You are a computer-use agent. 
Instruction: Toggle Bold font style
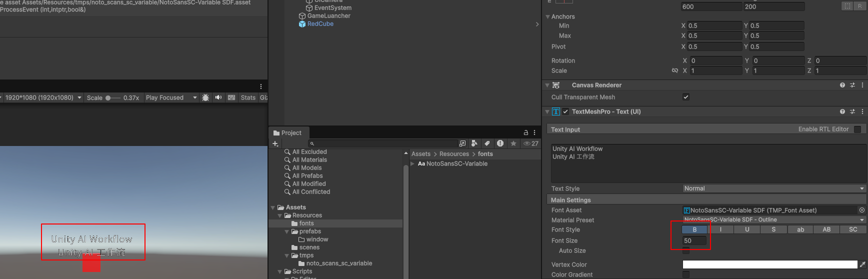694,229
